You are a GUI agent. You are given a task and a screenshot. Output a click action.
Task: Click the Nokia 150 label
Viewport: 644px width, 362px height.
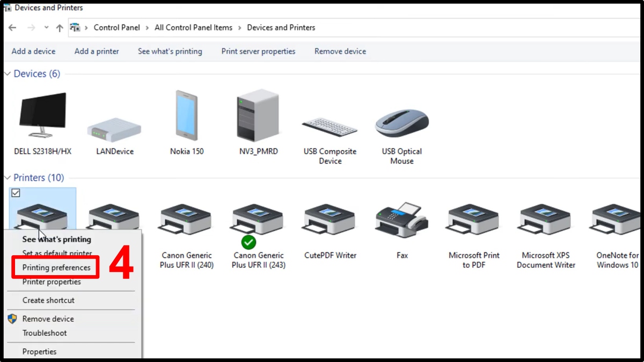[x=187, y=152]
